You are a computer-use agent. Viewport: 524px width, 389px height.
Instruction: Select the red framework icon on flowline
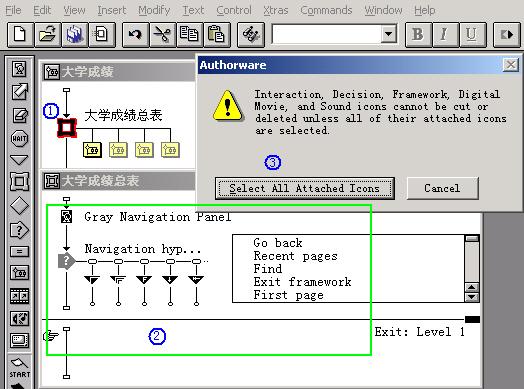point(67,127)
